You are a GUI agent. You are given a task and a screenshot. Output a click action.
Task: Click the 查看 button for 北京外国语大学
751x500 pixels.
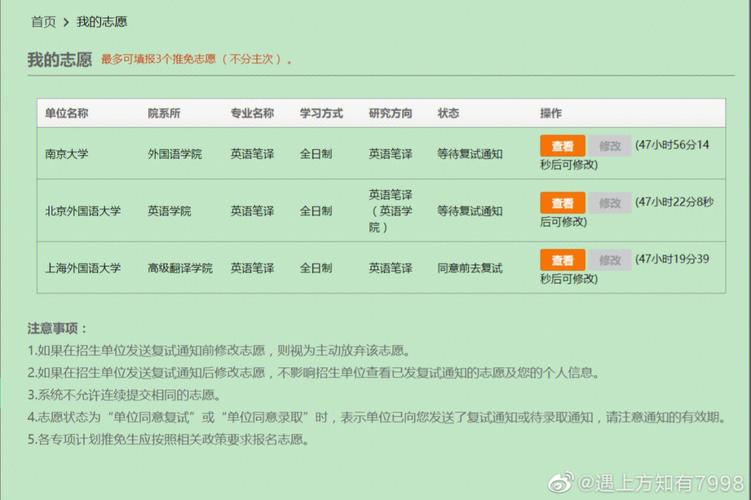click(562, 203)
